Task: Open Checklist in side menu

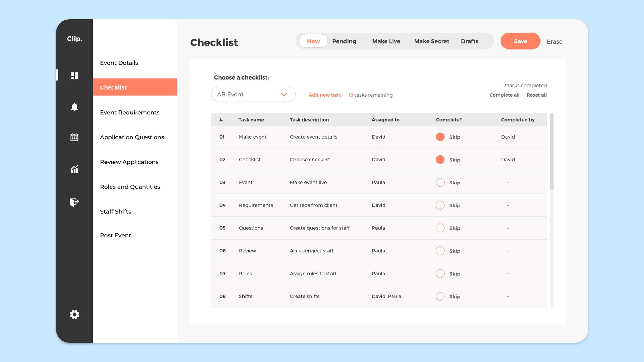Action: click(x=135, y=87)
